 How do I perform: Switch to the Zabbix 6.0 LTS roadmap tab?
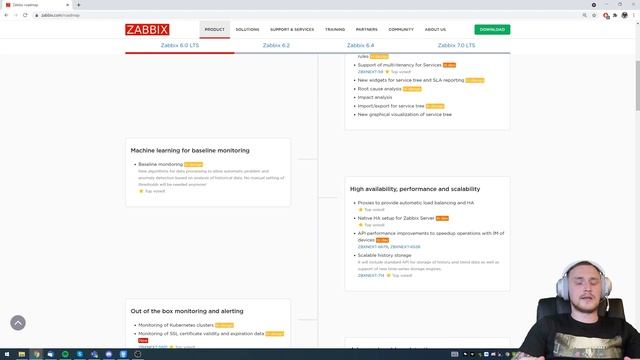tap(180, 45)
